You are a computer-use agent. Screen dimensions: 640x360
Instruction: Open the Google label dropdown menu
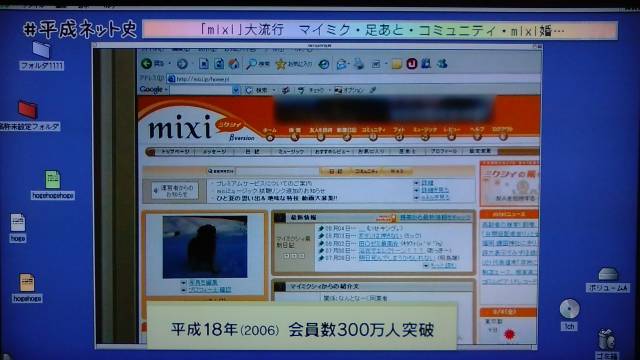[153, 89]
